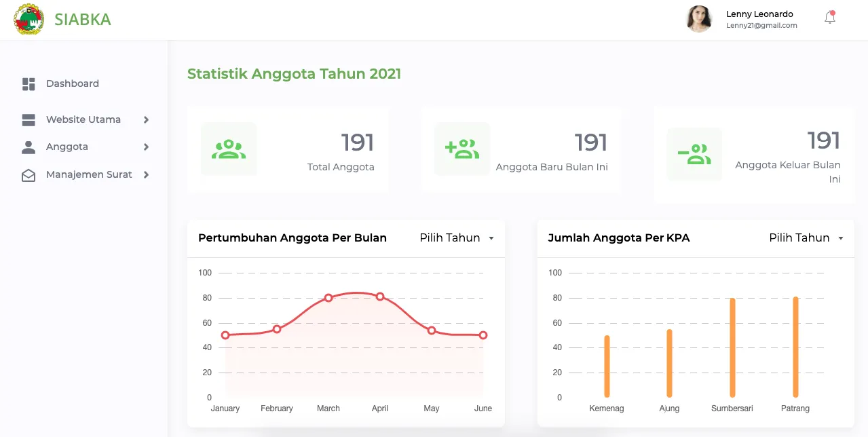
Task: Click the Patrang axis label
Action: click(x=795, y=408)
